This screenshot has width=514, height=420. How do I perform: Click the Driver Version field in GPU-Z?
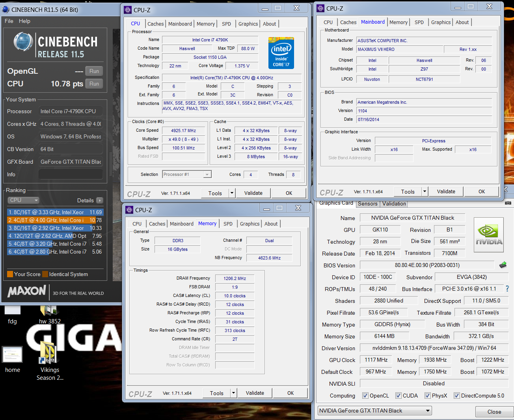434,348
